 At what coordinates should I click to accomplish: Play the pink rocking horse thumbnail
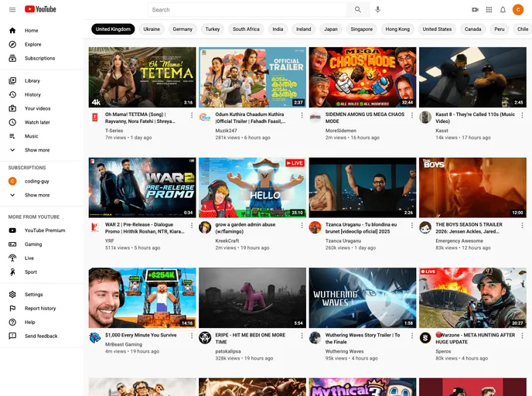(252, 298)
